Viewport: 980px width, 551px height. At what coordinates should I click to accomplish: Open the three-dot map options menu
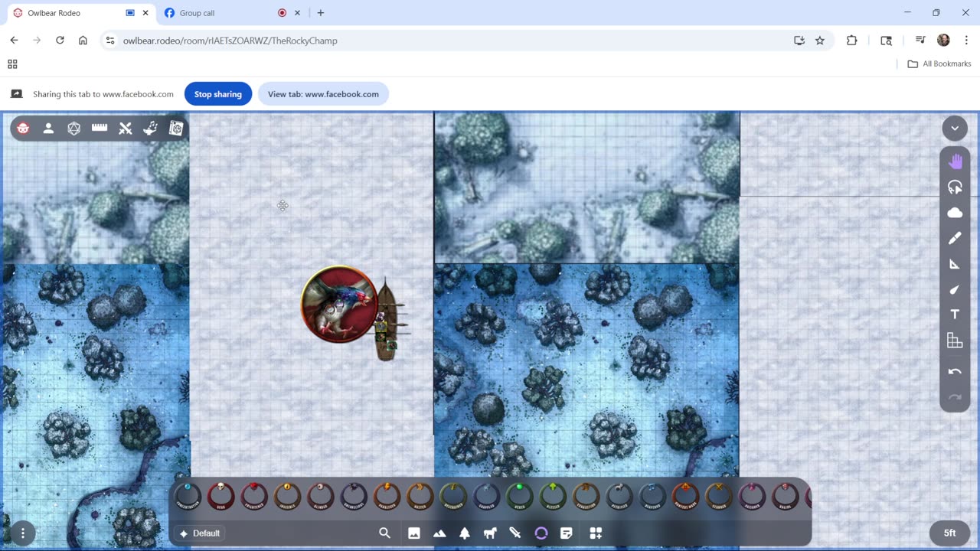pyautogui.click(x=23, y=533)
